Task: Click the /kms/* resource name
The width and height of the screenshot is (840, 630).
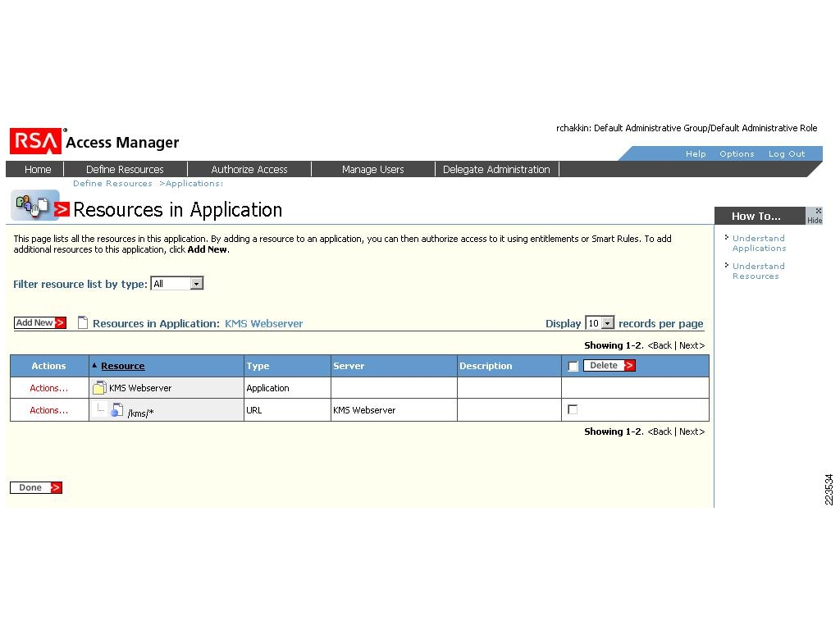Action: (x=141, y=413)
